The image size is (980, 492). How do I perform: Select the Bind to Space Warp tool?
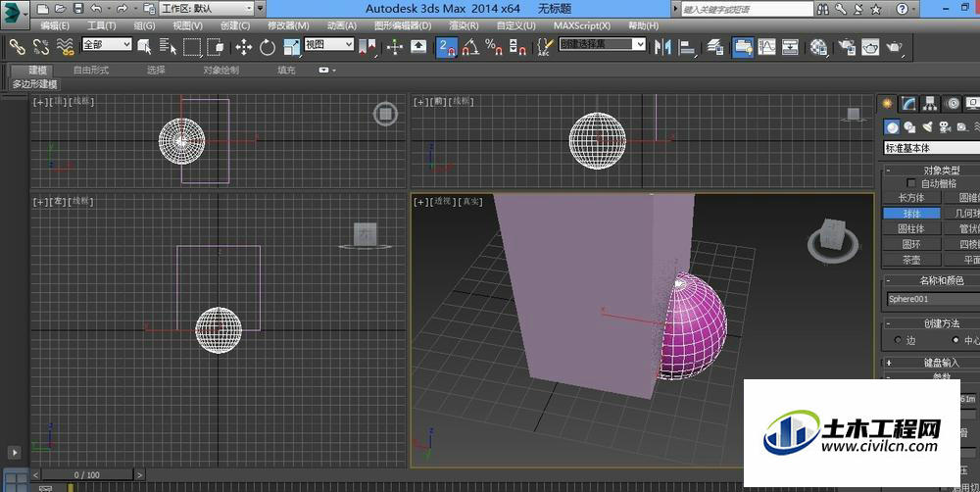(65, 46)
